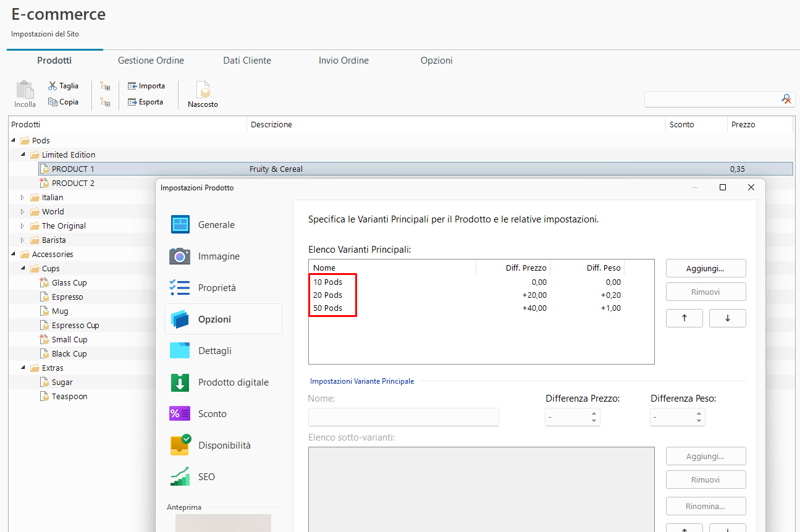Screen dimensions: 800x532
Task: Expand the World folder
Action: pyautogui.click(x=23, y=211)
